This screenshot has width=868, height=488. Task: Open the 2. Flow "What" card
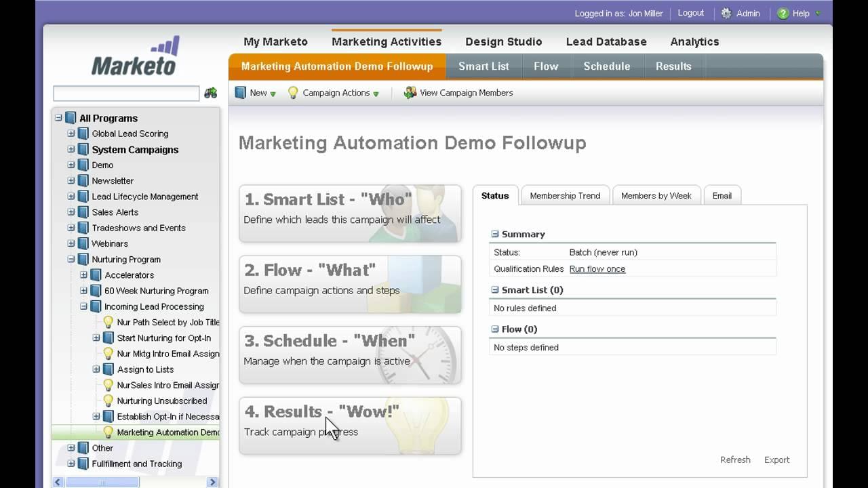(x=350, y=284)
